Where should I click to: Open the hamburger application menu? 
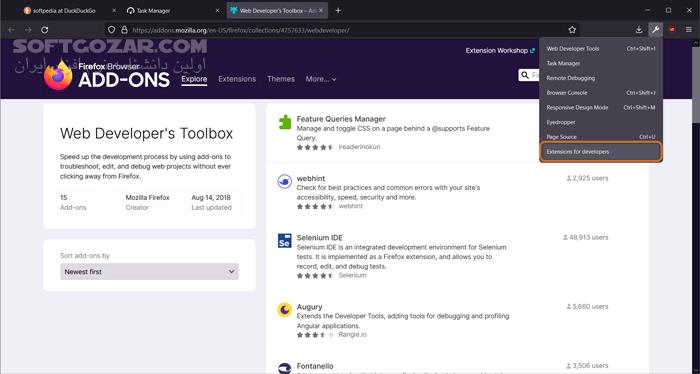[689, 30]
